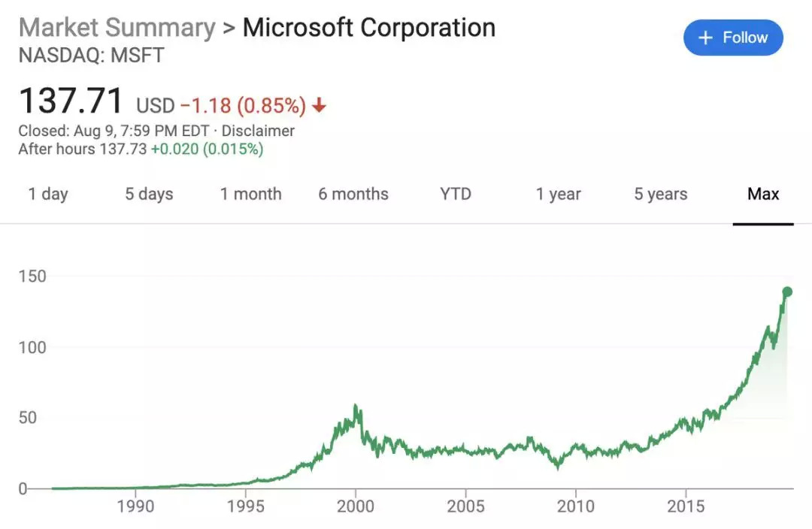Open the 1 year view

[558, 194]
